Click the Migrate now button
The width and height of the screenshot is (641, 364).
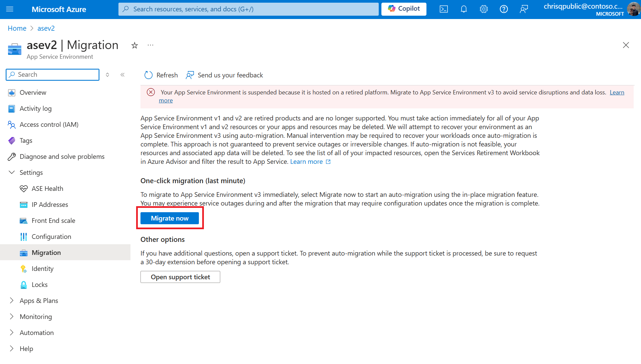point(170,218)
